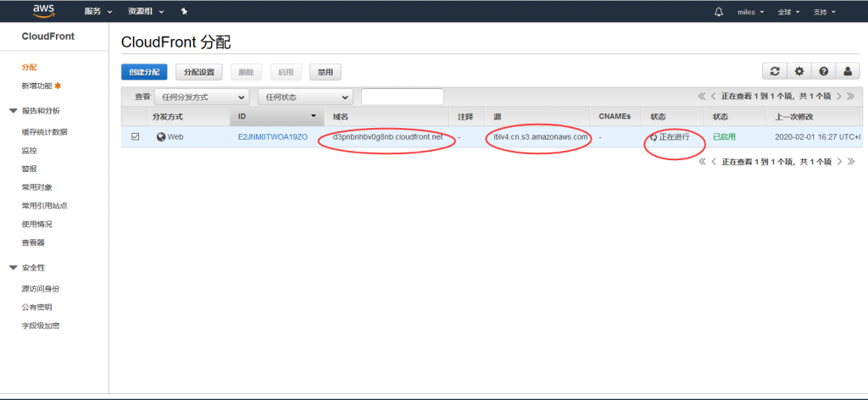Viewport: 868px width, 400px height.
Task: Go to last page at bottom pagination
Action: pyautogui.click(x=851, y=162)
